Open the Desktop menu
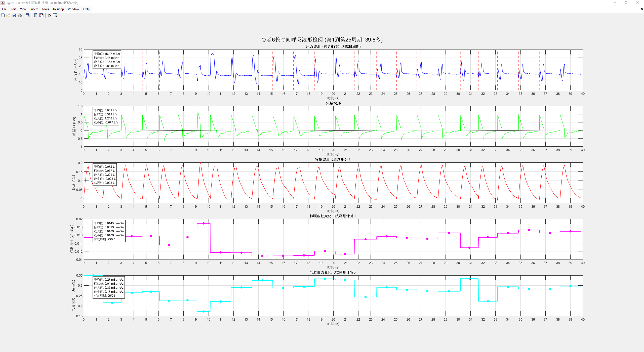Viewport: 644px width, 352px height. (x=58, y=9)
